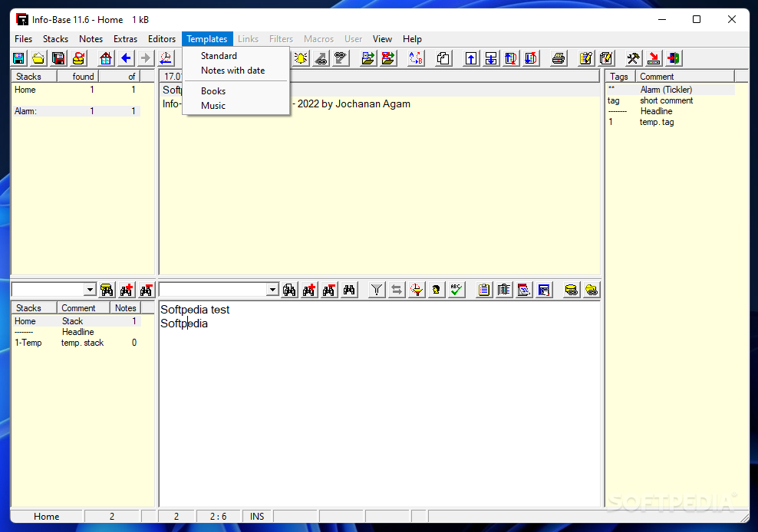Click the ABC spell check icon
Image resolution: width=758 pixels, height=532 pixels.
coord(456,290)
